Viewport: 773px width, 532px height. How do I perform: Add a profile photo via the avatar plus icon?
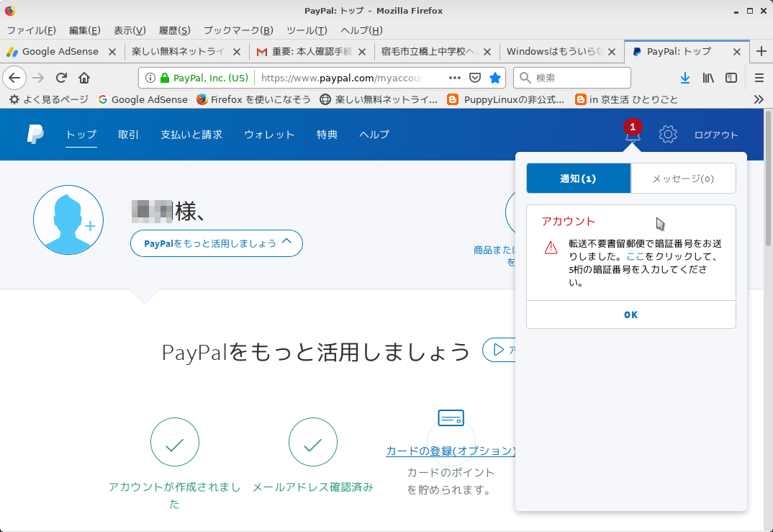[x=91, y=226]
